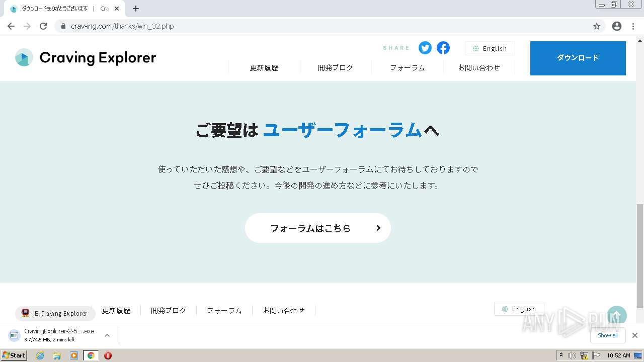644x362 pixels.
Task: Open 更新履歴 in header menu
Action: [x=264, y=67]
